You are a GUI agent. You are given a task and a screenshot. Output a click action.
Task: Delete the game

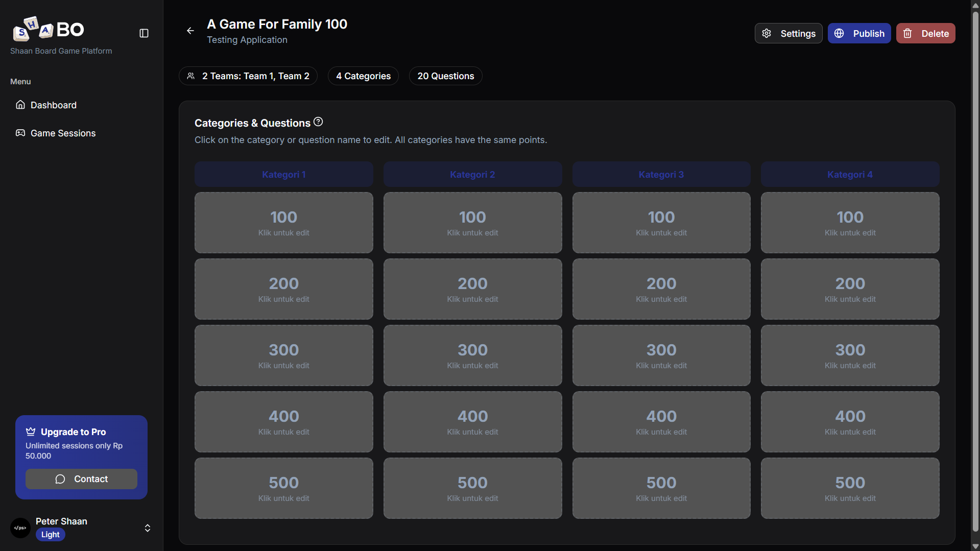pos(925,33)
